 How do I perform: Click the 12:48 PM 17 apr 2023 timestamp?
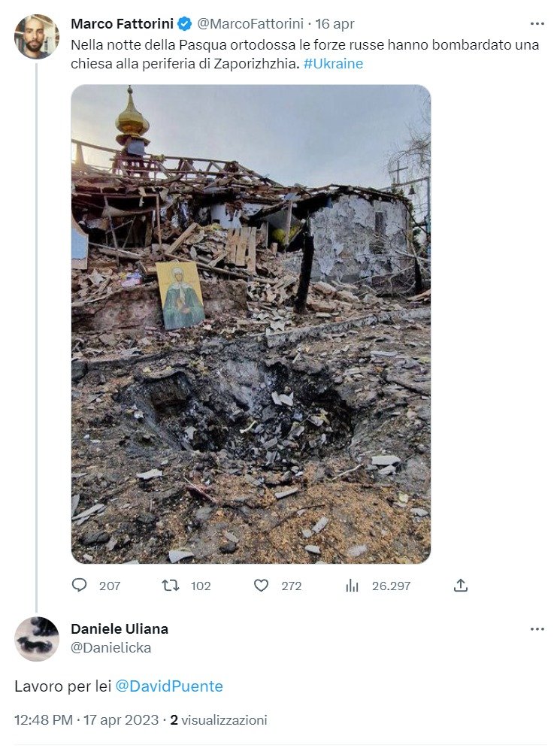[x=86, y=719]
